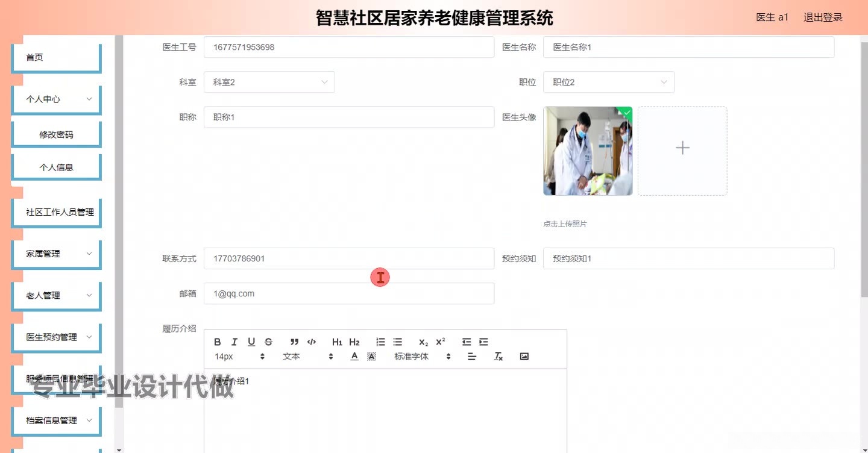This screenshot has height=453, width=868.
Task: Toggle italic formatting in the editor
Action: (x=234, y=342)
